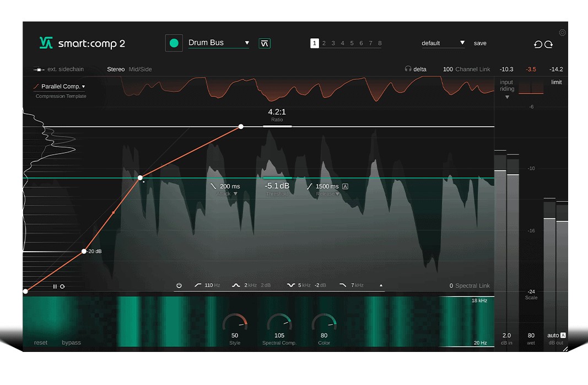Click the bypass button
The height and width of the screenshot is (385, 588).
coord(71,343)
